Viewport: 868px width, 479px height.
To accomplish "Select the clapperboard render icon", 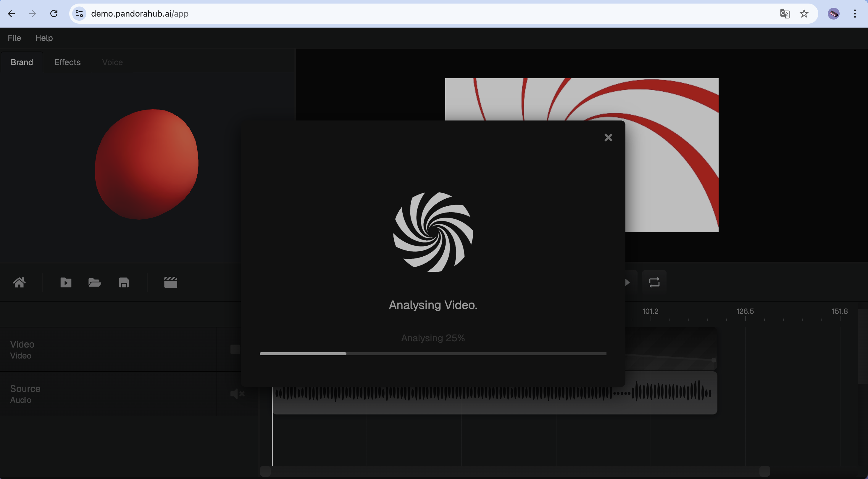I will (x=170, y=282).
